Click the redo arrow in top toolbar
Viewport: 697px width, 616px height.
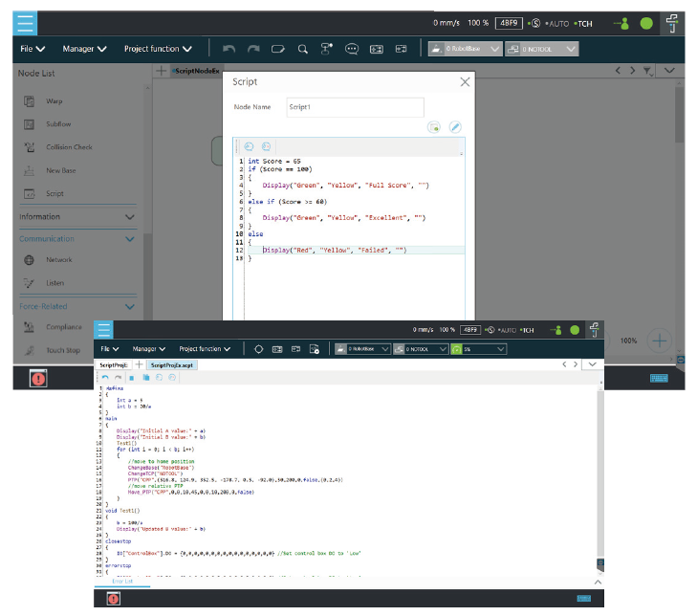point(252,49)
